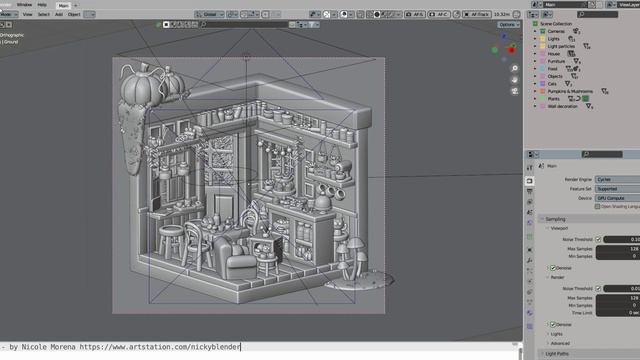This screenshot has height=360, width=640.
Task: Expand the Light Paths panel
Action: point(556,353)
